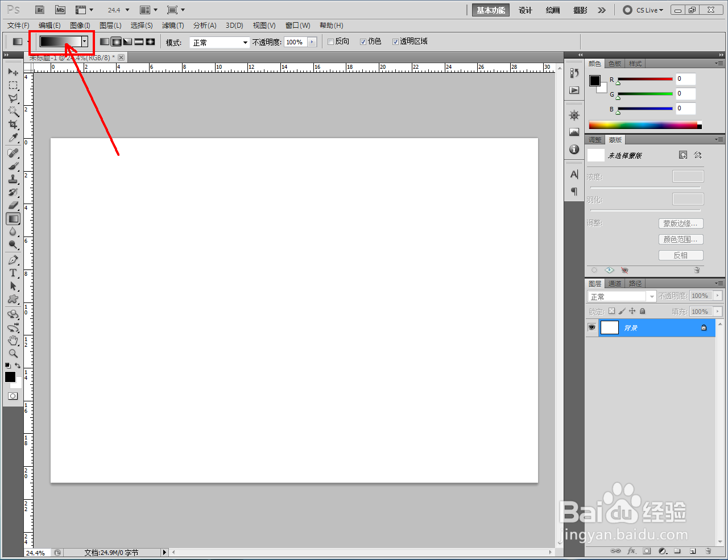This screenshot has width=728, height=560.
Task: Select the Magic Wand tool
Action: coord(13,111)
